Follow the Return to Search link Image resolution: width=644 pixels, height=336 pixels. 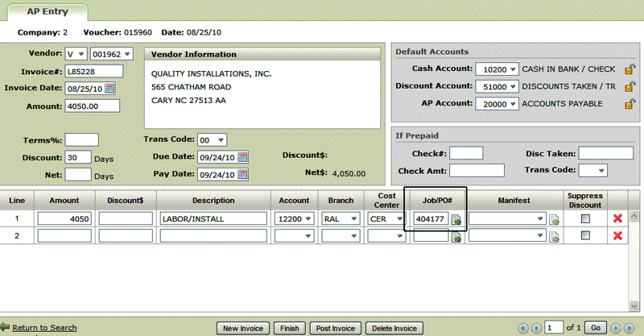point(44,328)
